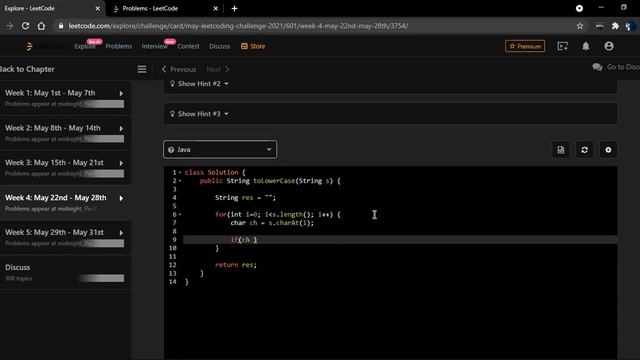The width and height of the screenshot is (640, 360).
Task: Click the browser reload icon
Action: [x=25, y=26]
